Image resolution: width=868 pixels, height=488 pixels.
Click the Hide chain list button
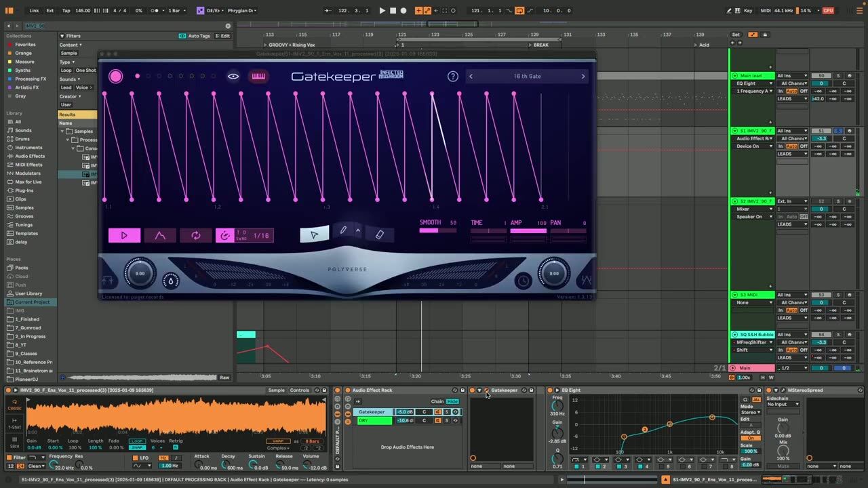point(452,401)
